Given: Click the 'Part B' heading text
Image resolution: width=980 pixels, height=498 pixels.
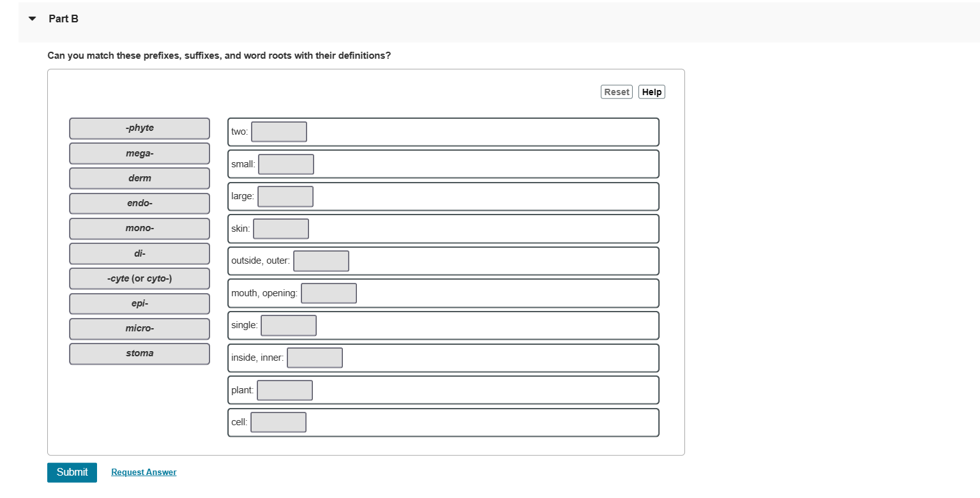Looking at the screenshot, I should pos(63,19).
